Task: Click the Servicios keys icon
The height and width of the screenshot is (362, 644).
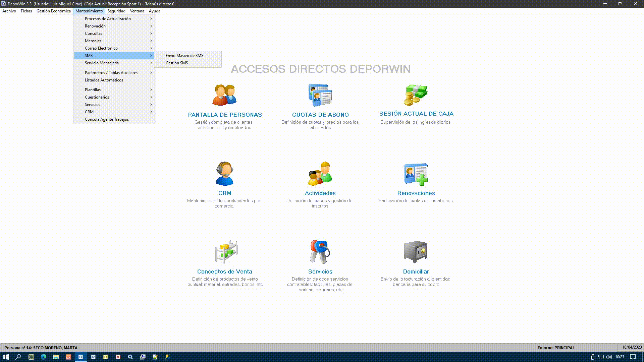Action: (x=320, y=252)
